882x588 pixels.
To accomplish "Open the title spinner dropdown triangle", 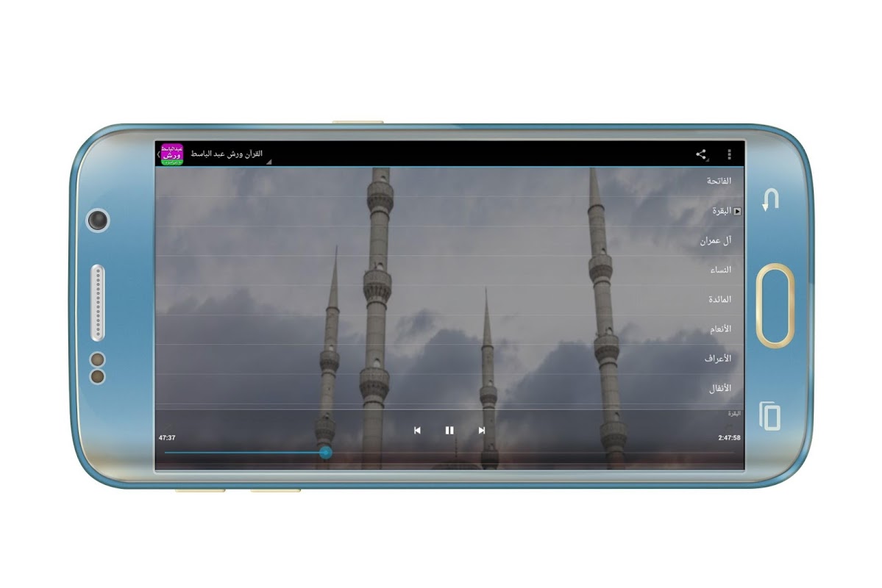I will point(269,162).
